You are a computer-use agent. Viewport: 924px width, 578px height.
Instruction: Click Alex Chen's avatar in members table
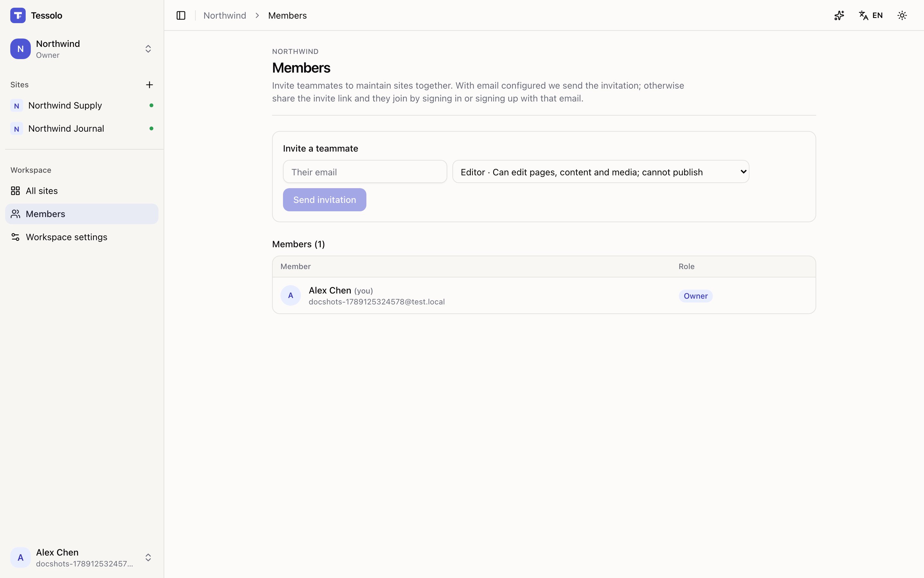pos(291,295)
